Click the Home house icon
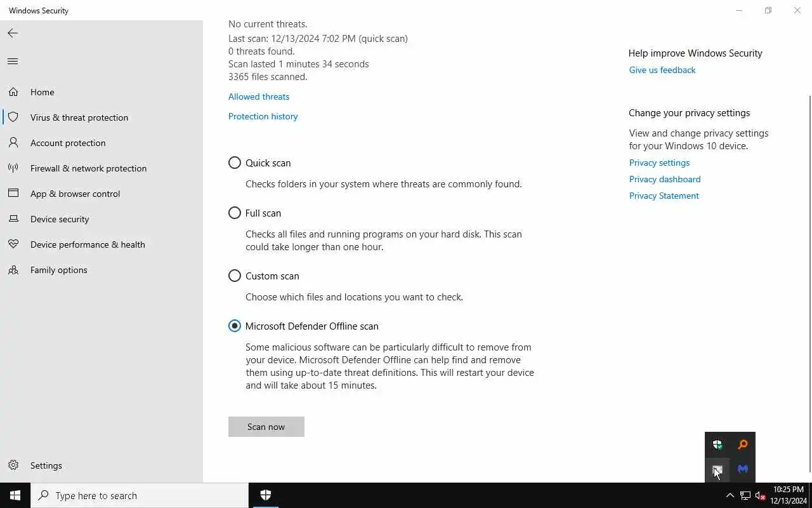 point(13,92)
